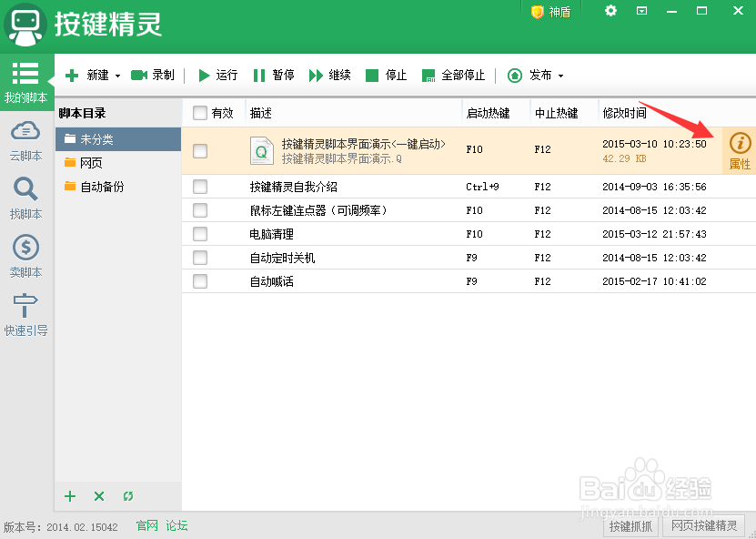Image resolution: width=756 pixels, height=539 pixels.
Task: Click 全部停止 to stop all scripts
Action: [x=453, y=76]
